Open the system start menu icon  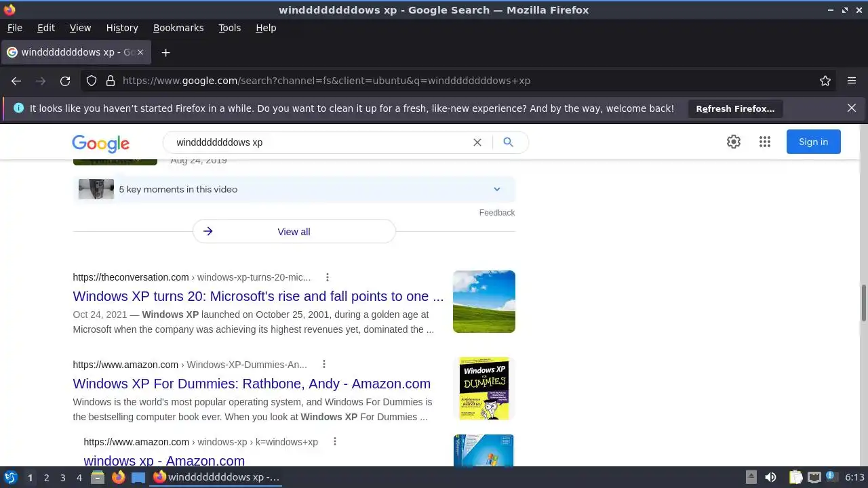[11, 477]
